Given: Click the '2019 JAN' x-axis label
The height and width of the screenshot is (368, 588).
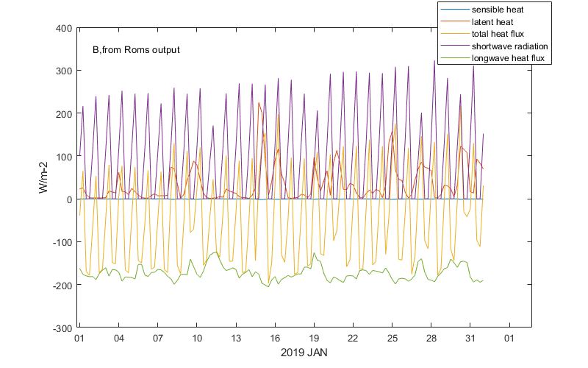Looking at the screenshot, I should pos(304,353).
